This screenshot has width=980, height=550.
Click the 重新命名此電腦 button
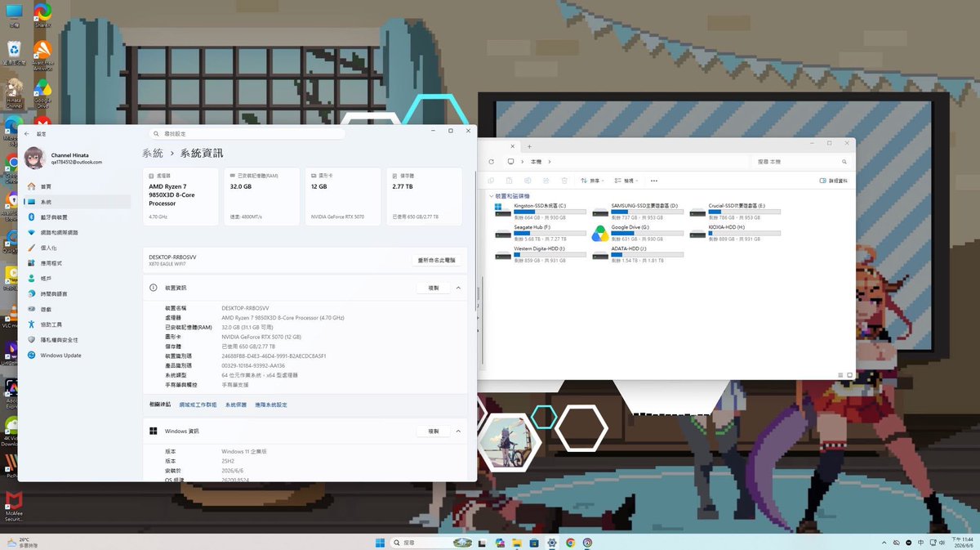coord(437,260)
